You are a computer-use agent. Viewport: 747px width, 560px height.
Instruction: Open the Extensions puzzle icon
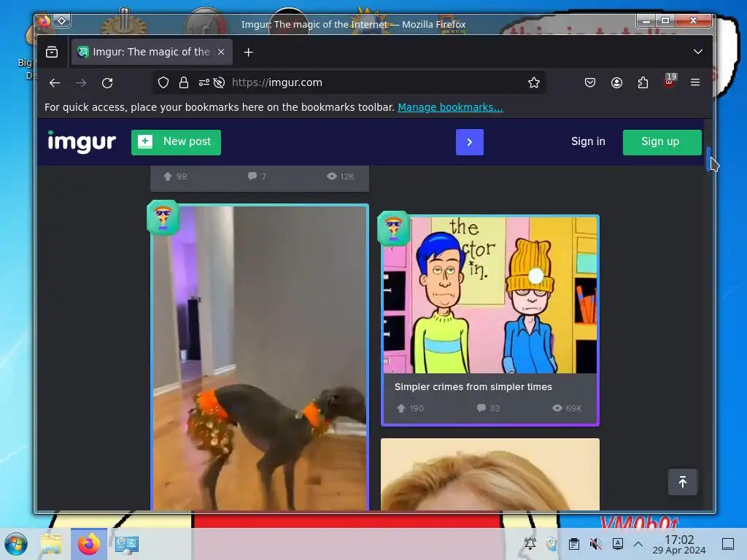[x=643, y=83]
